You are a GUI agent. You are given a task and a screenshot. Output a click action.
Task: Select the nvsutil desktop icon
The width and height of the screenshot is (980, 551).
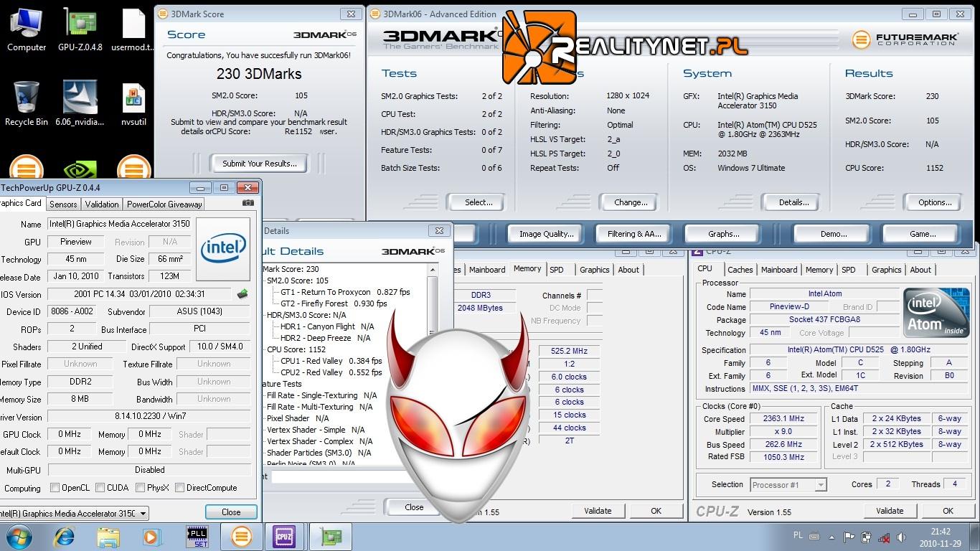click(133, 104)
